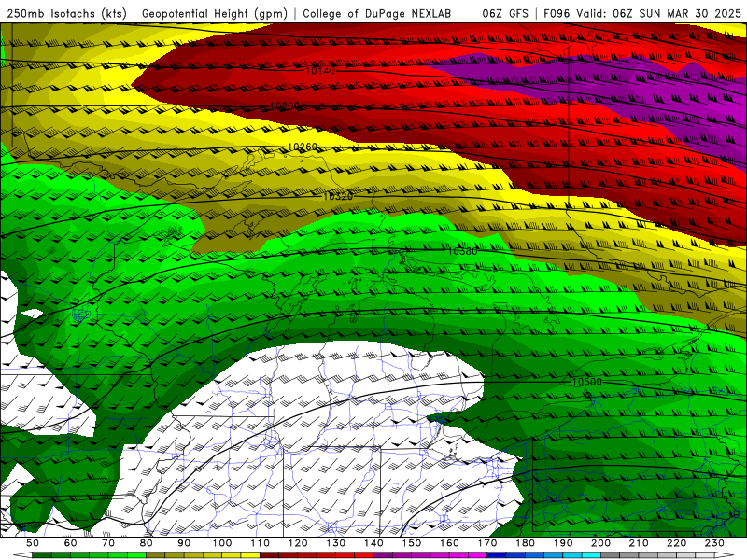Click the '06Z GFS' model run label
This screenshot has height=560, width=747.
[505, 14]
